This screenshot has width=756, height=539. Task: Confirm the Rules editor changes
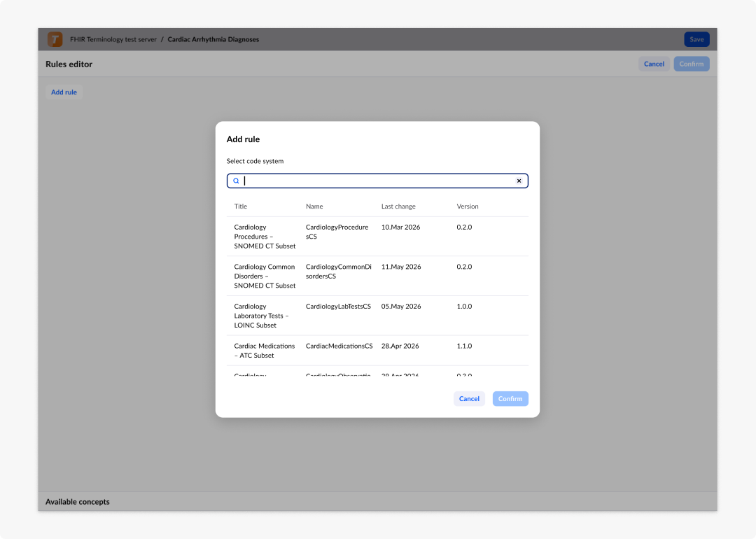(692, 64)
